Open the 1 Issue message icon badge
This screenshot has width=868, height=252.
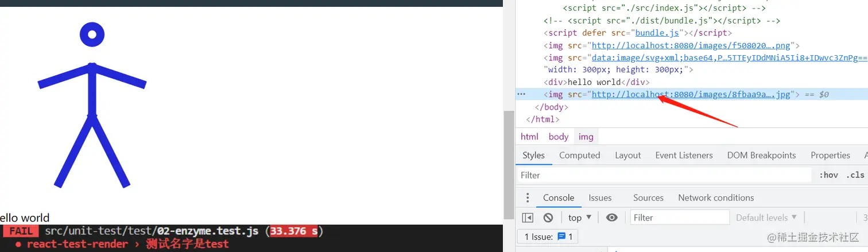(548, 237)
